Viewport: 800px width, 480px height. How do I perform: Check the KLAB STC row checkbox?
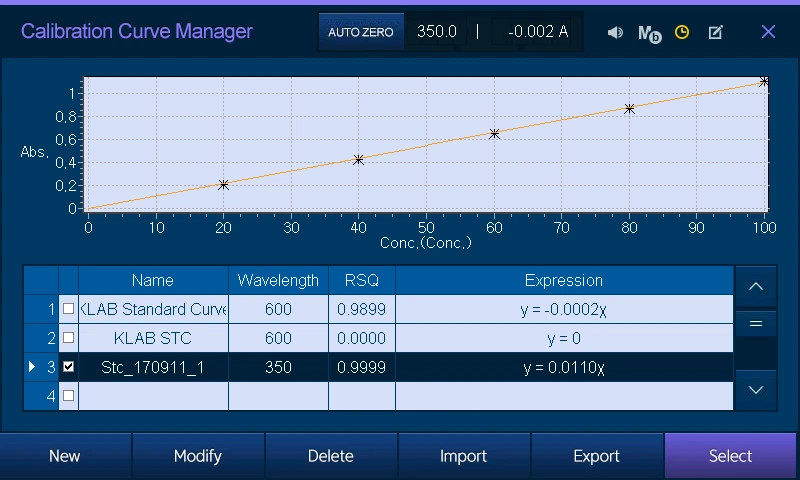click(68, 338)
